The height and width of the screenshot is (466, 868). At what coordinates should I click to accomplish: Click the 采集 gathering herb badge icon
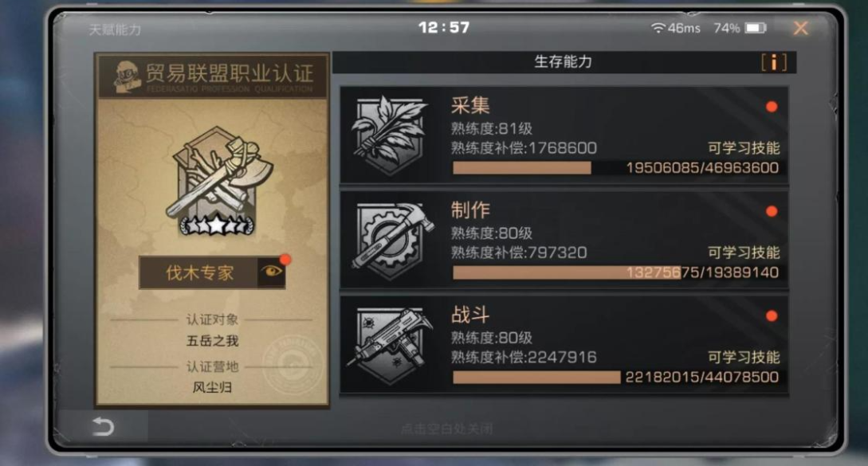point(390,135)
